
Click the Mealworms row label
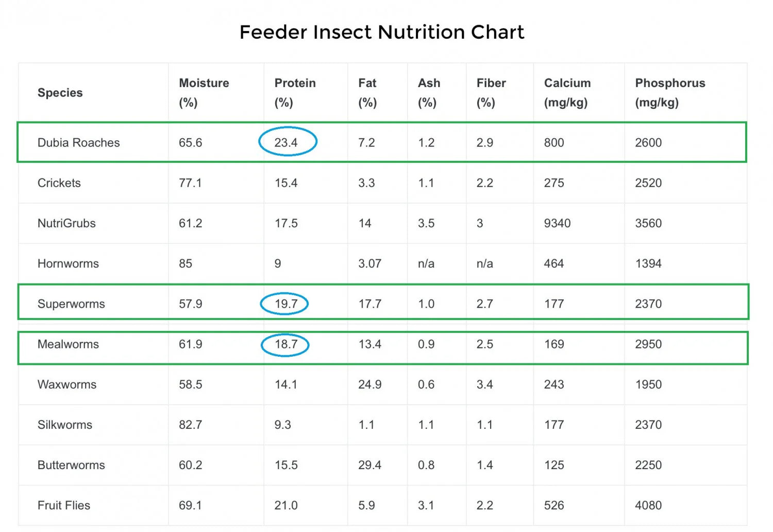(68, 344)
